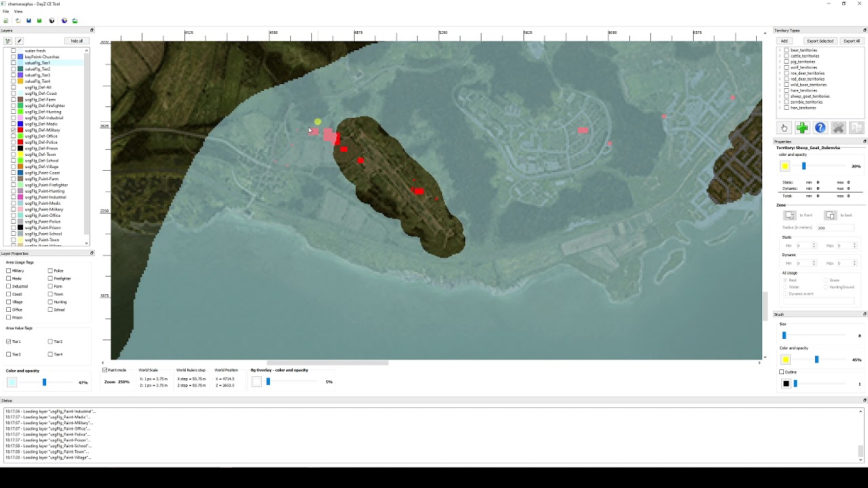Viewport: 868px width, 488px height.
Task: Undock the Status panel with float icon
Action: point(865,401)
